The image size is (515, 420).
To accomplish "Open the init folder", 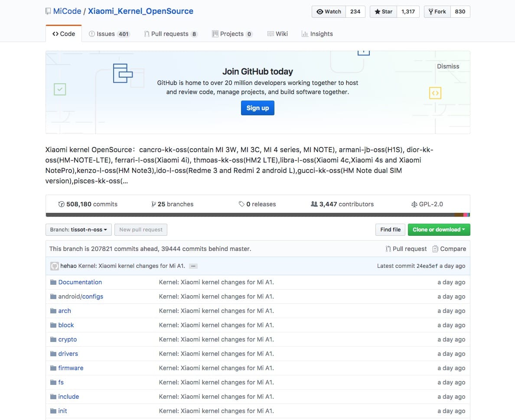I will pyautogui.click(x=63, y=411).
